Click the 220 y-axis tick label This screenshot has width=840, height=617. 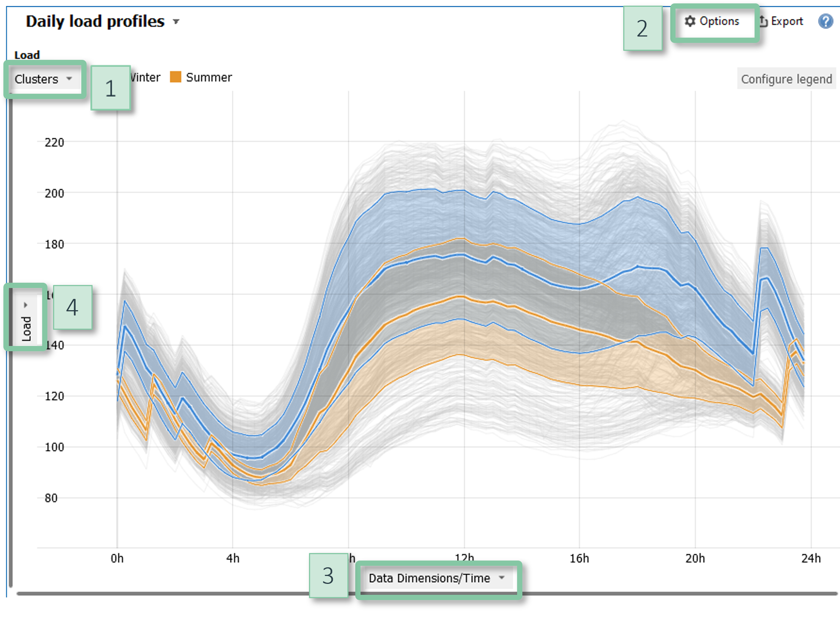tap(54, 143)
